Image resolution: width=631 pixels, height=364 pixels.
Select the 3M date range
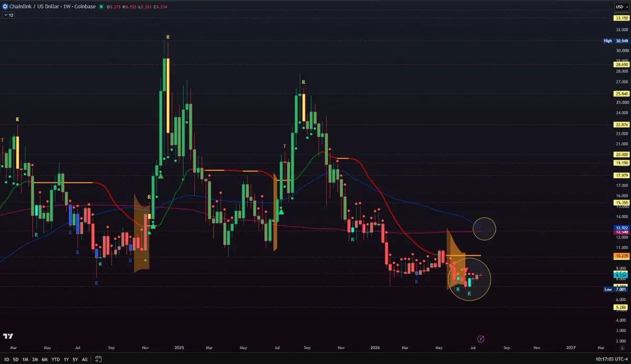pyautogui.click(x=35, y=360)
